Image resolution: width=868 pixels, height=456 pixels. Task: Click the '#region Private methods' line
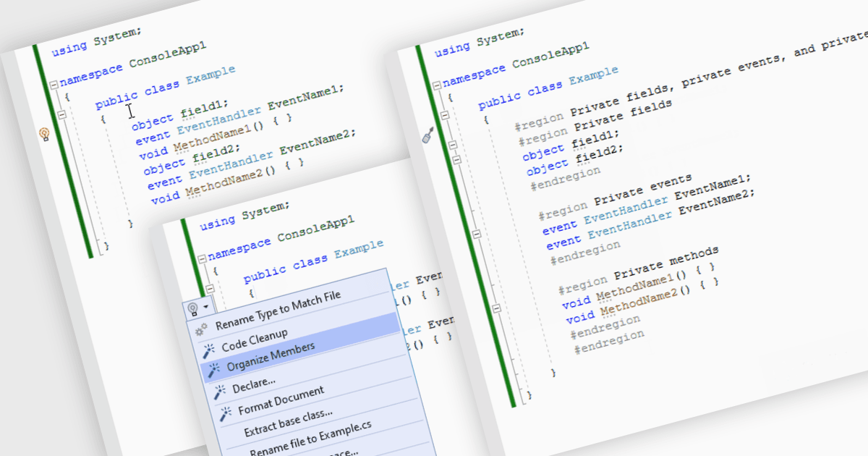pos(639,271)
